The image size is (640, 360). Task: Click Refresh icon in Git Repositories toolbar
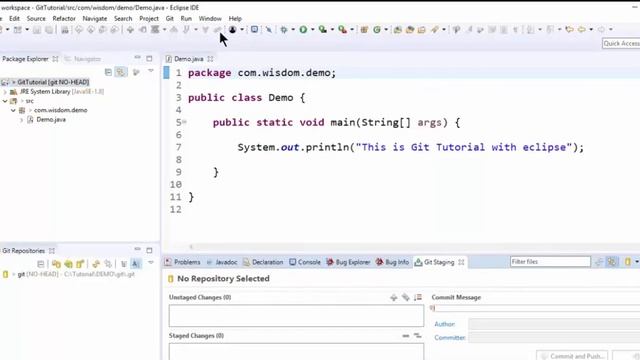coord(96,264)
